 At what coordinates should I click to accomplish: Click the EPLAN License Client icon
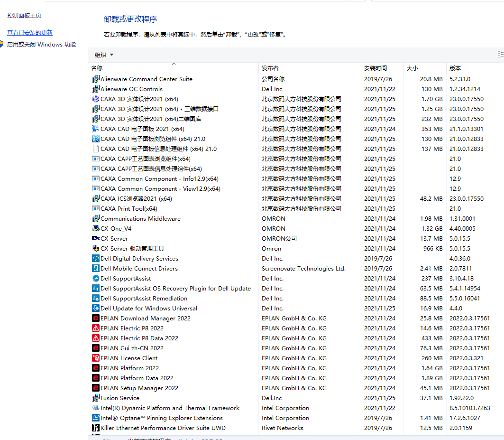click(x=95, y=358)
